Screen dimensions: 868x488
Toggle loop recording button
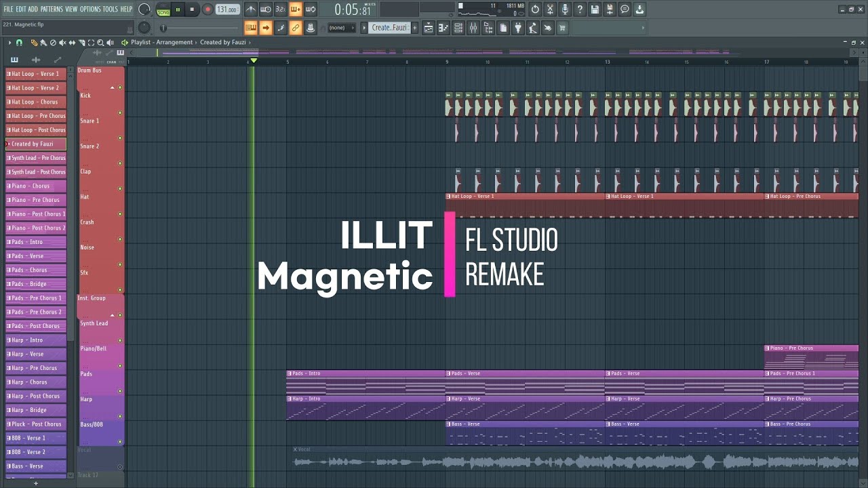click(x=311, y=9)
